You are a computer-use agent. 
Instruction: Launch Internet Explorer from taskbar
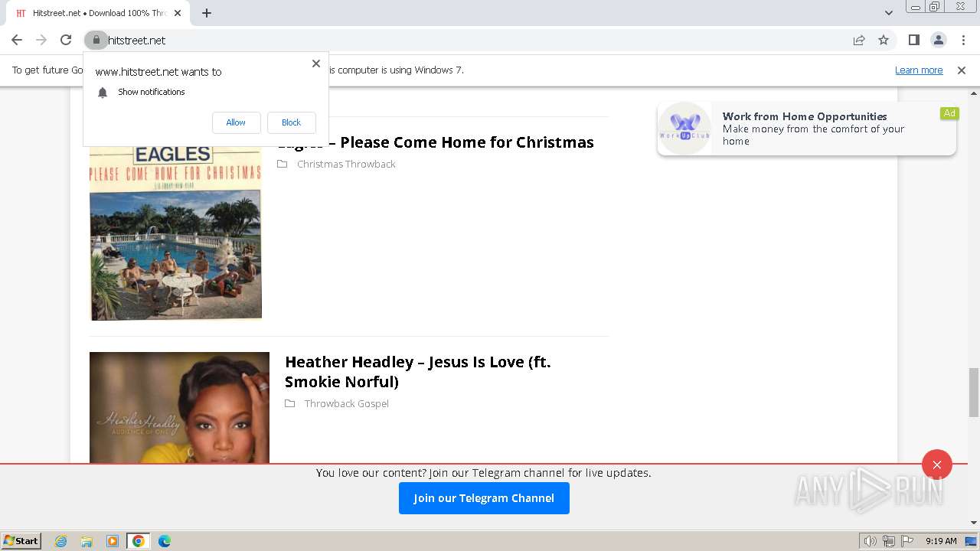click(x=61, y=541)
